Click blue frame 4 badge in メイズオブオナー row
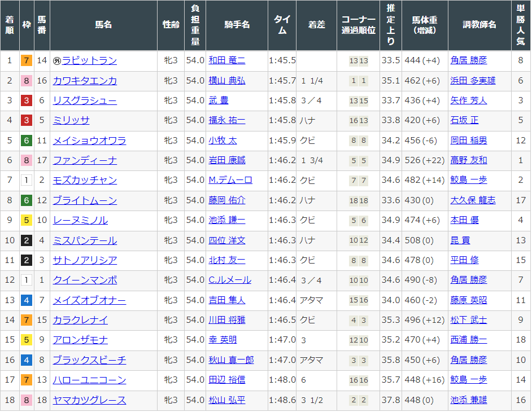Screen dimensions: 532x412 click(27, 300)
